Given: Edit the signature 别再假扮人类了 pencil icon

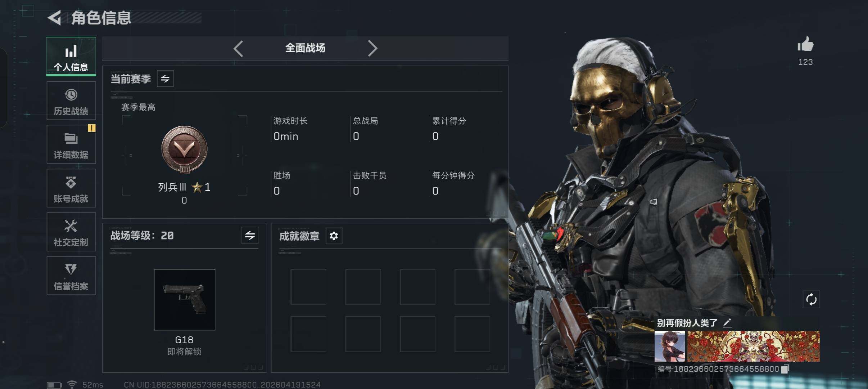Looking at the screenshot, I should (x=727, y=323).
